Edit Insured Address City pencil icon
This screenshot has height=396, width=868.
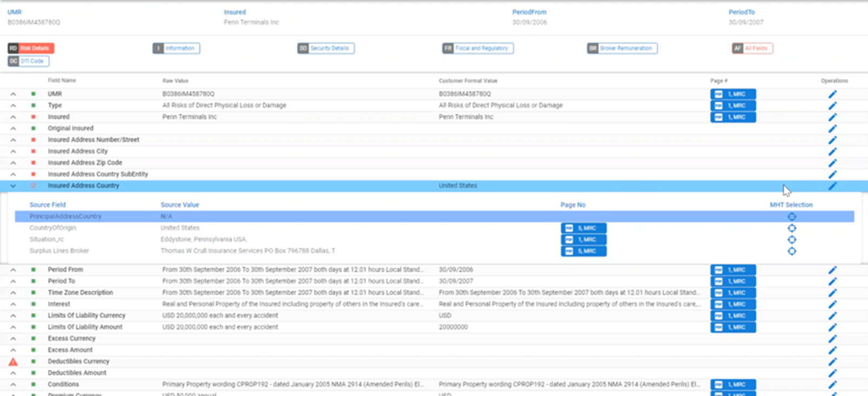pyautogui.click(x=832, y=151)
